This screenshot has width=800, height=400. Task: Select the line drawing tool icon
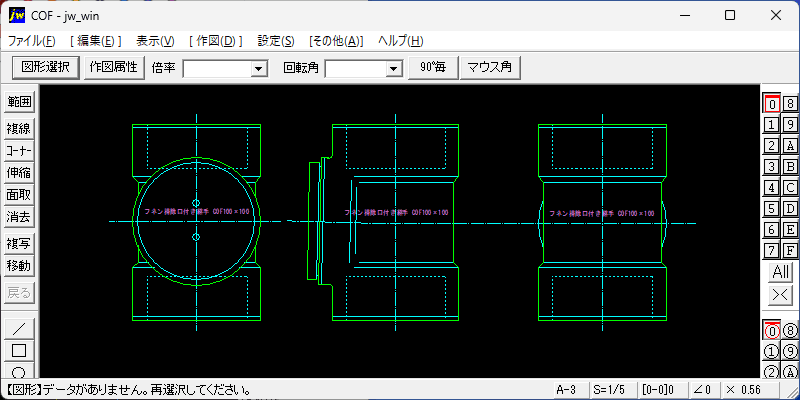19,329
